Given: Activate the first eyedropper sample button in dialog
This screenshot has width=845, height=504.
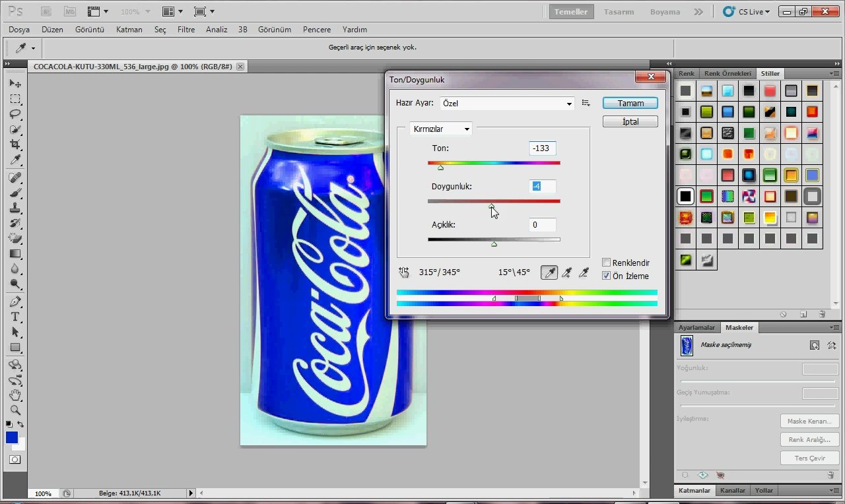Looking at the screenshot, I should pyautogui.click(x=549, y=272).
